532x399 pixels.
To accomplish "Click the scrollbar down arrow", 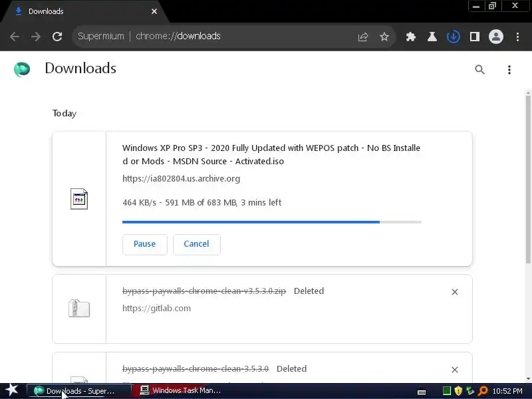I will pos(528,378).
